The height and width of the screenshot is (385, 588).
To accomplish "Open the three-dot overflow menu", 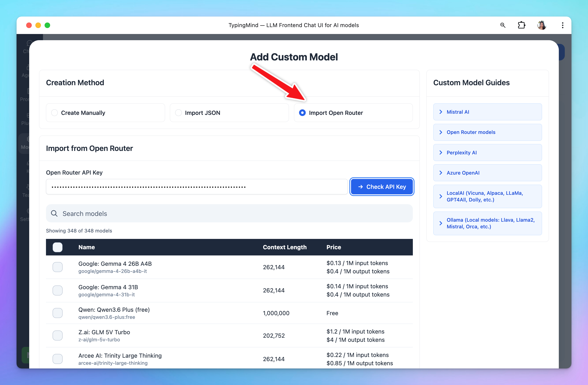I will click(x=562, y=25).
